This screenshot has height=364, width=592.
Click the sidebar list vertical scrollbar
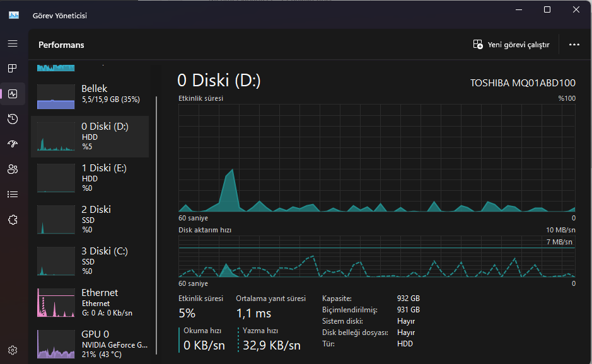[x=156, y=225]
